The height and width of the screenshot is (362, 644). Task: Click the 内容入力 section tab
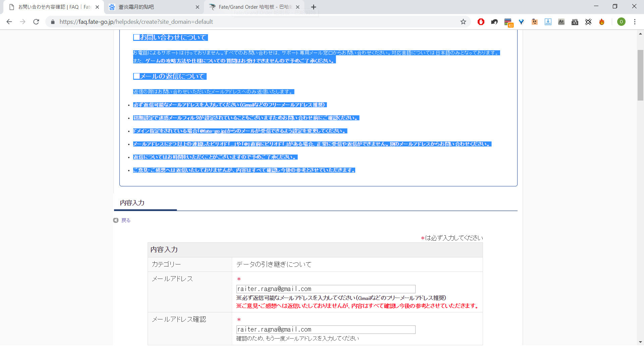pyautogui.click(x=132, y=203)
